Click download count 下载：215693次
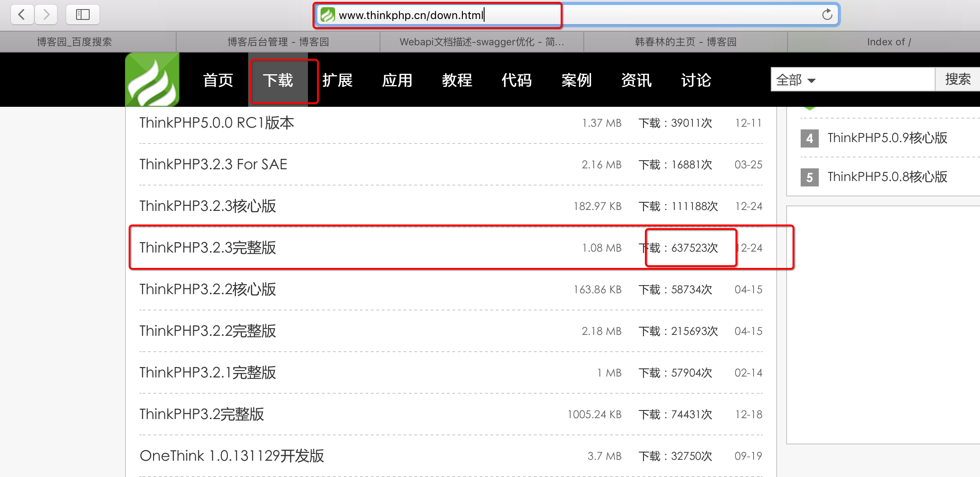980x477 pixels. [678, 331]
